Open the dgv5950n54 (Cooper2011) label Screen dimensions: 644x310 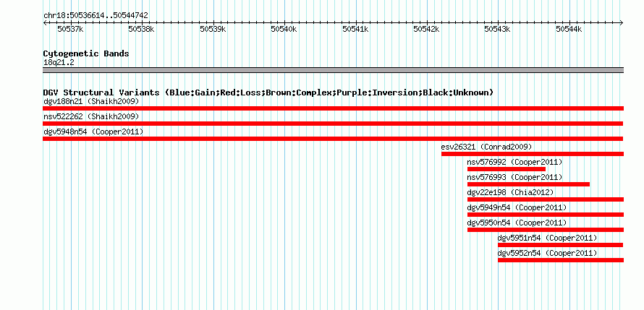[x=517, y=223]
